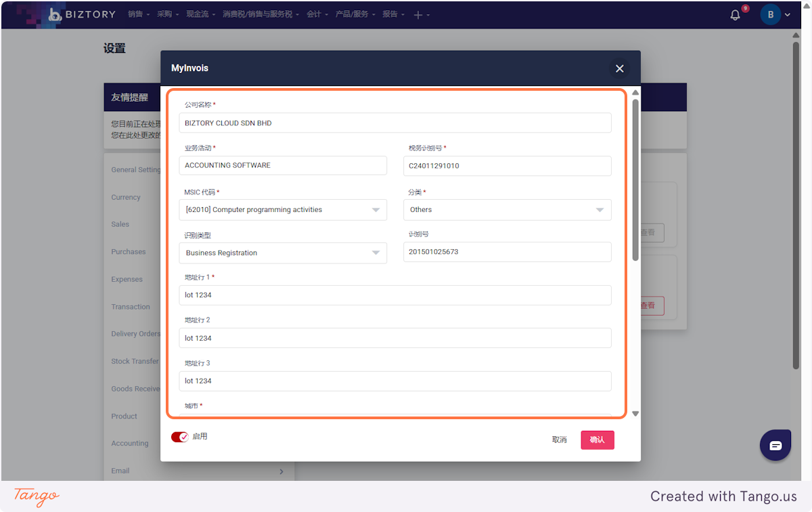Viewport: 812px width, 512px height.
Task: Select Purchases in settings sidebar
Action: 129,252
